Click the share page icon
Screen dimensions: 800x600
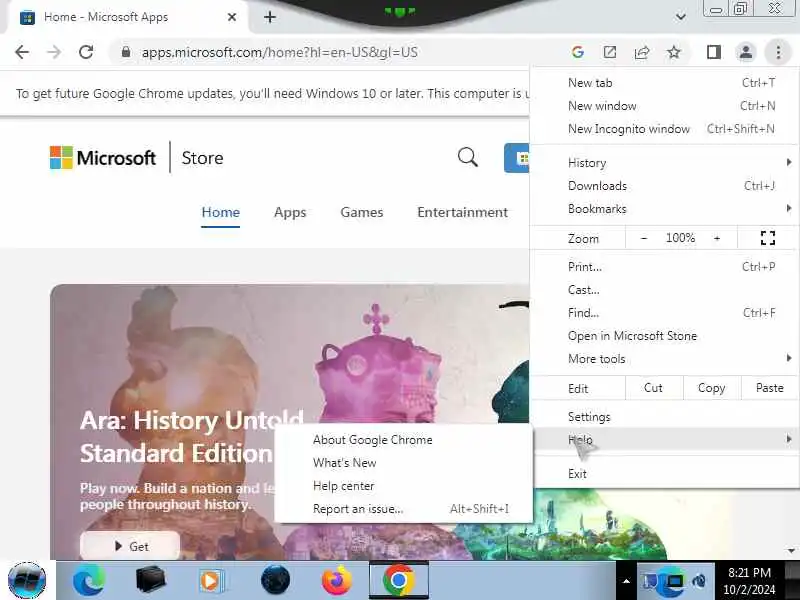642,52
